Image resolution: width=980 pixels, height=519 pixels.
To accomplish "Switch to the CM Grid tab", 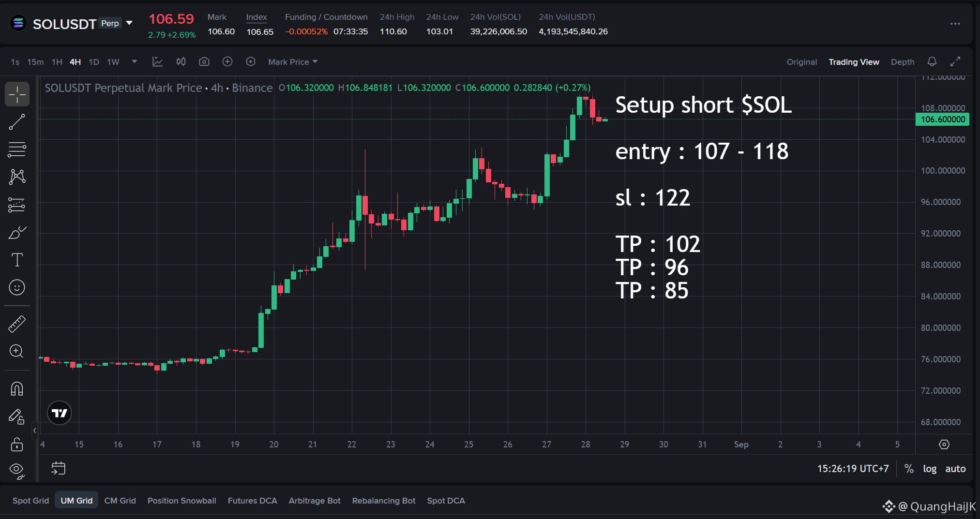I will [x=120, y=501].
